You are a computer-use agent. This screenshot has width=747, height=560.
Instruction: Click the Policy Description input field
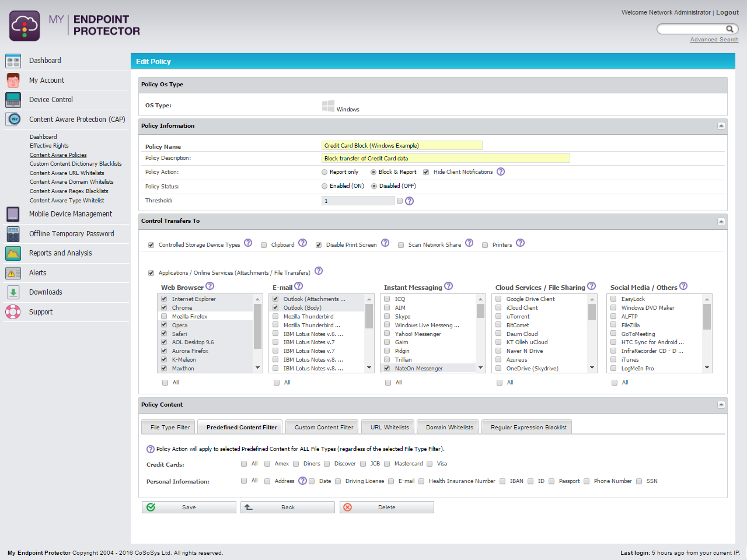point(446,158)
